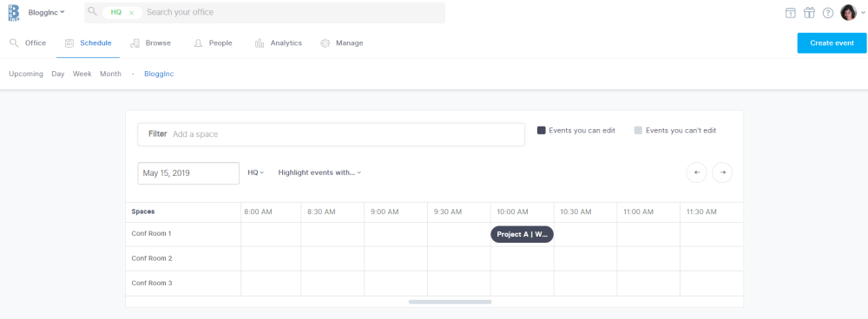Click the 11:30 AM time header
Viewport: 868px width, 319px height.
tap(702, 212)
